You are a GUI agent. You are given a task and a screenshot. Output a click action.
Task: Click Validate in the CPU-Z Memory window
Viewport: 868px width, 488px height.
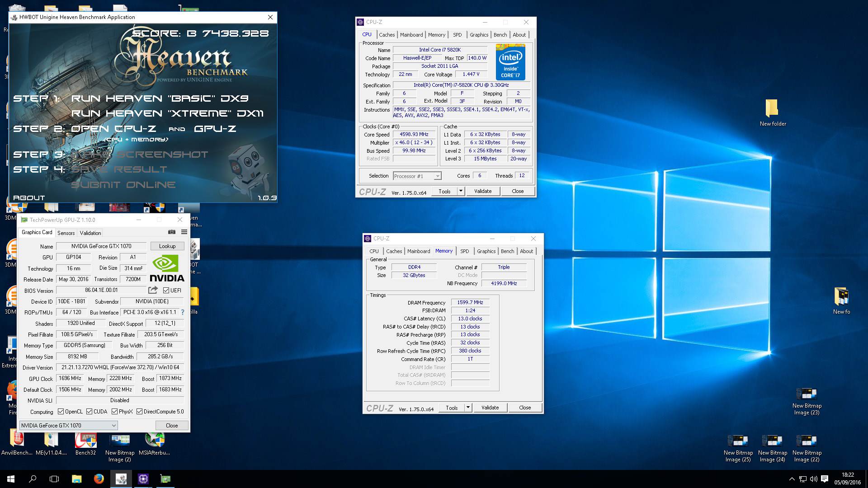coord(490,408)
